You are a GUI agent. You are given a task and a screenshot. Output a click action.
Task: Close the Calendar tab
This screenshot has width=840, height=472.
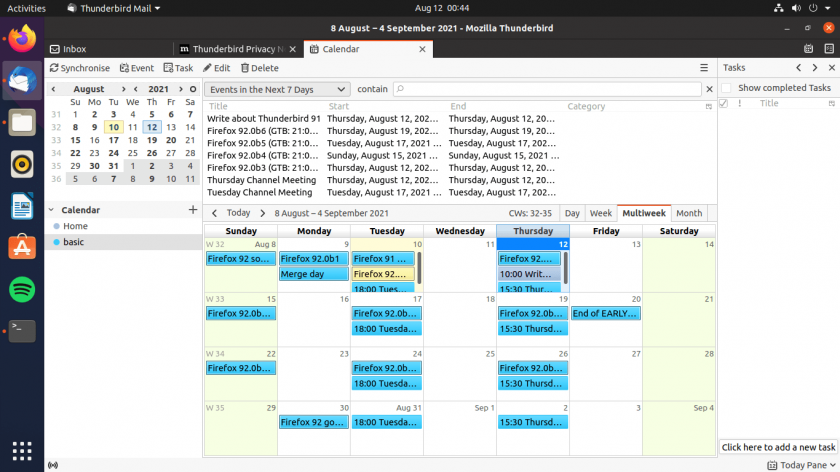tap(422, 49)
